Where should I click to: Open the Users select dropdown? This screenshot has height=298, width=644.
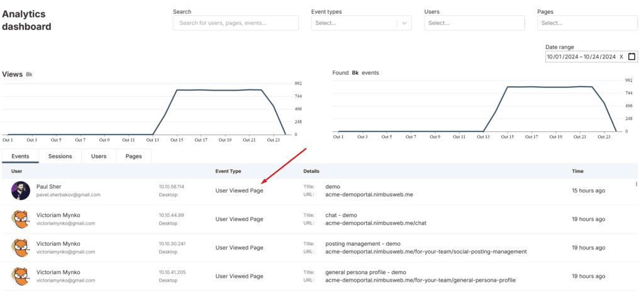click(x=474, y=23)
